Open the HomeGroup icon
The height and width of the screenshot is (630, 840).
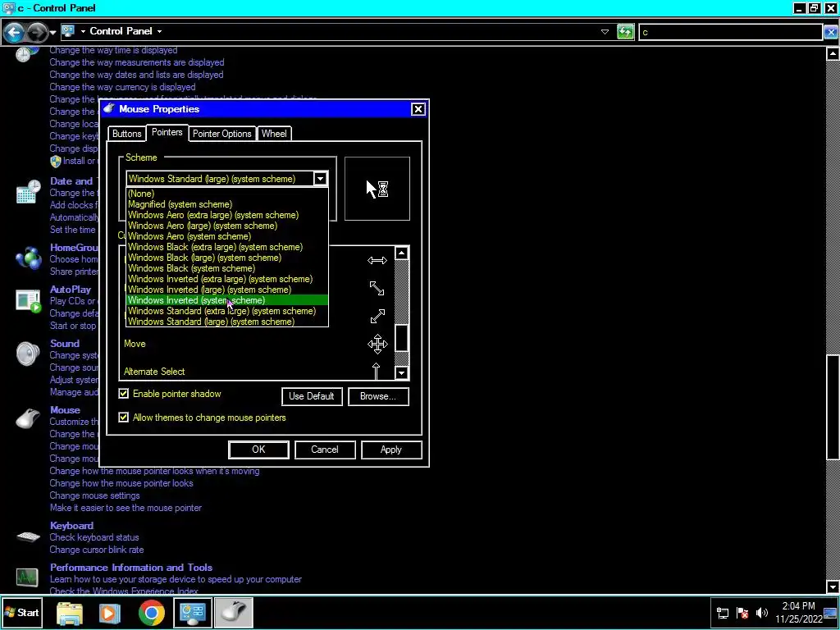28,258
